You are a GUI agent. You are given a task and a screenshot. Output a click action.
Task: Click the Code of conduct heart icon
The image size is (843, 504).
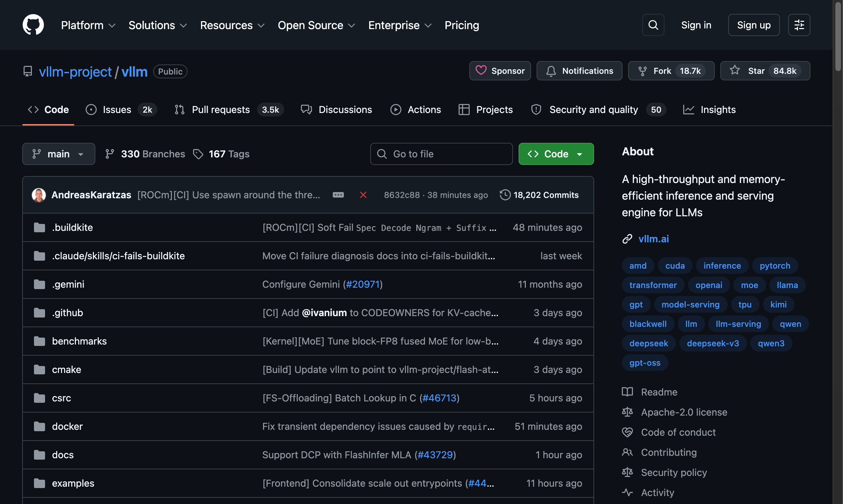pos(627,432)
